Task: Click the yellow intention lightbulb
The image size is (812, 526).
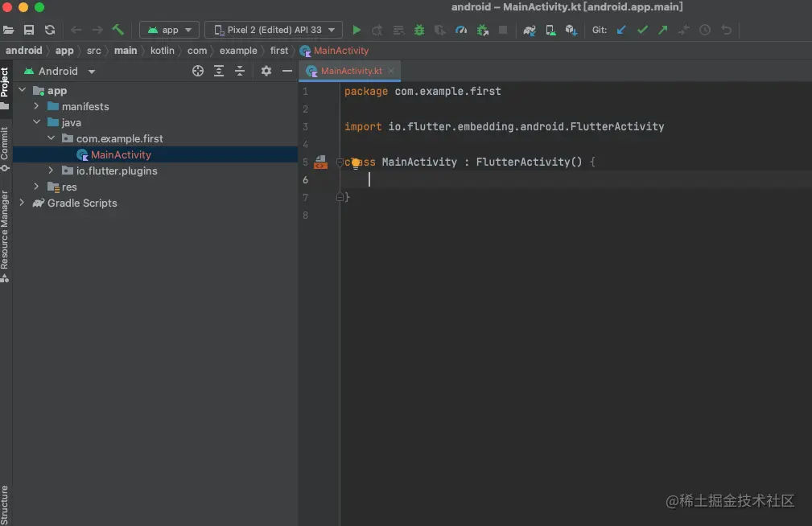Action: pyautogui.click(x=355, y=163)
